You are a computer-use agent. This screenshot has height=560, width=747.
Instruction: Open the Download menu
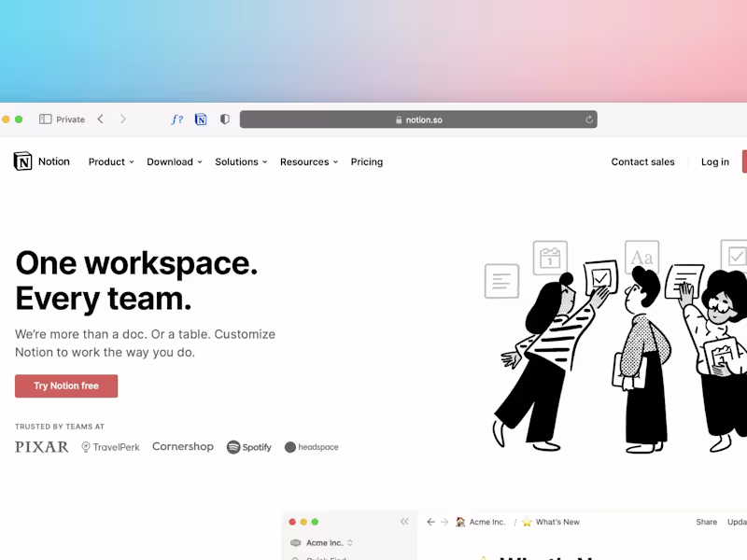click(x=173, y=161)
